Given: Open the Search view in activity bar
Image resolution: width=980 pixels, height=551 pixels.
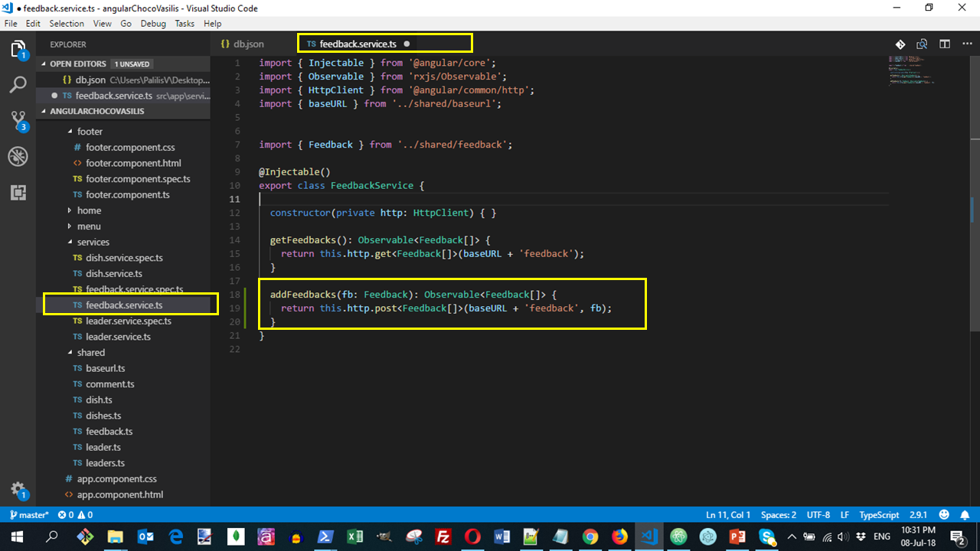Looking at the screenshot, I should coord(18,84).
